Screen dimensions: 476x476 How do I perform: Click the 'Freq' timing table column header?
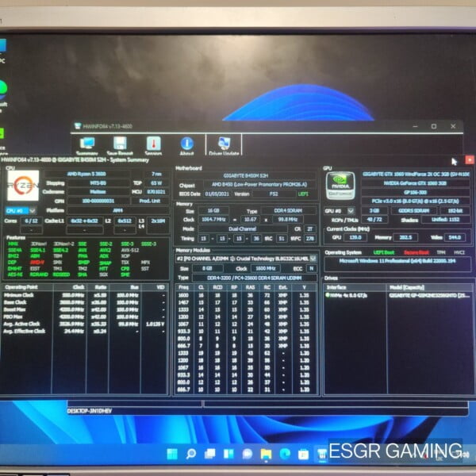(183, 287)
